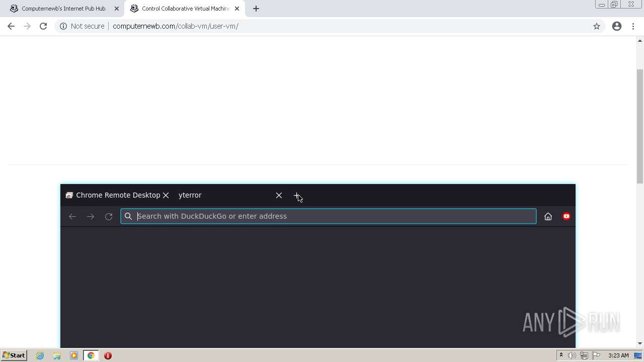Click the scrollbar down arrow
Viewport: 644px width, 362px height.
pyautogui.click(x=640, y=343)
